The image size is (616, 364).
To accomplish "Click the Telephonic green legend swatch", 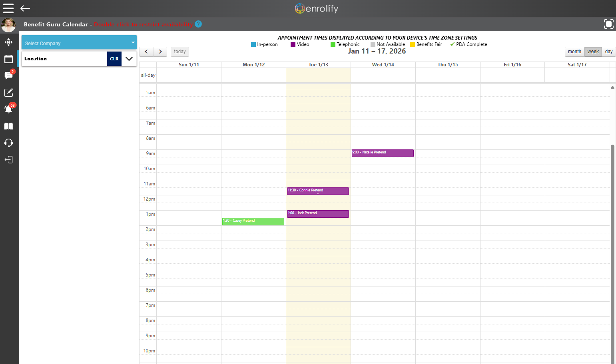I will click(333, 44).
